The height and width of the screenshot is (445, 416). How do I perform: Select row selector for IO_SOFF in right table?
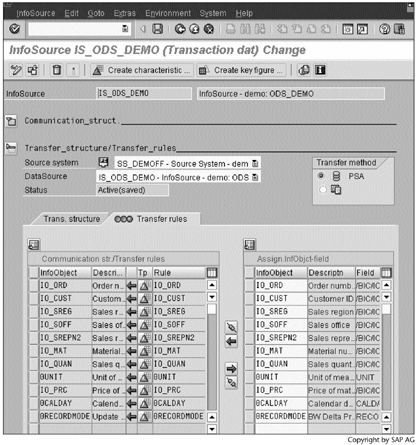(x=250, y=324)
